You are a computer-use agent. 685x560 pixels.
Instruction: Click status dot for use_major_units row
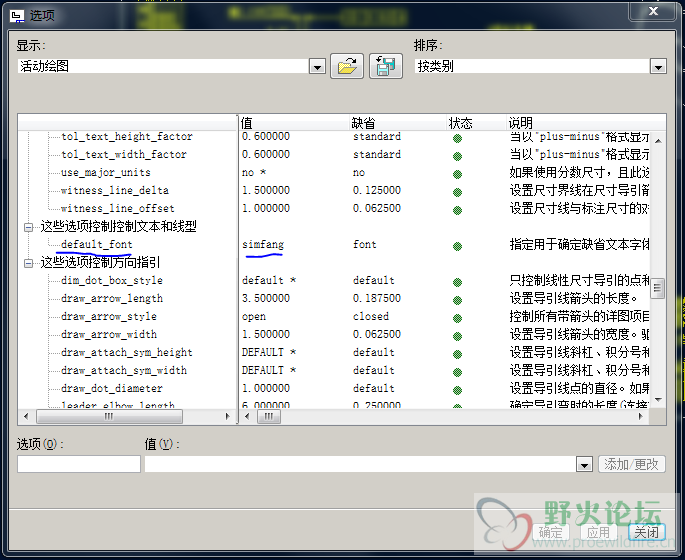pos(457,174)
